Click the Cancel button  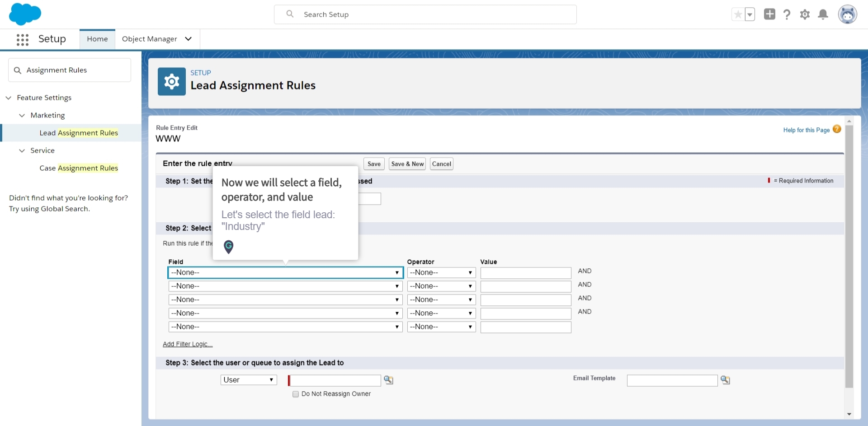(441, 164)
